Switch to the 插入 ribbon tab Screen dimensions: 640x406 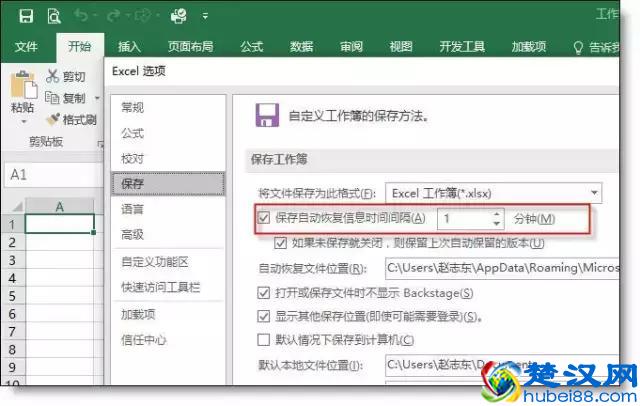129,47
